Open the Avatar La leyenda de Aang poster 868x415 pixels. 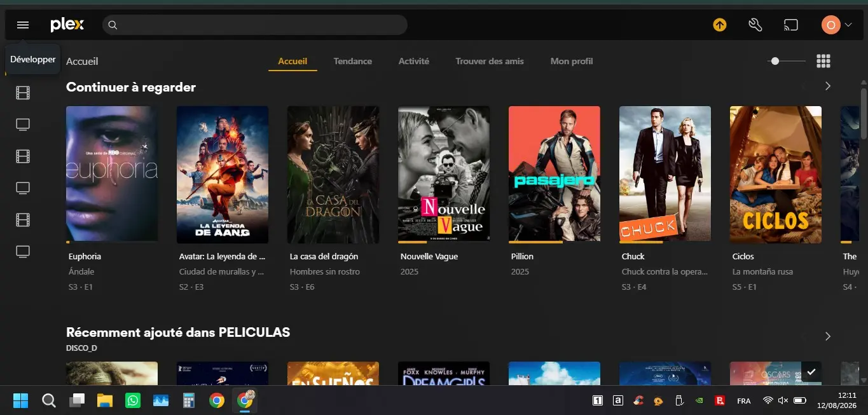[223, 173]
